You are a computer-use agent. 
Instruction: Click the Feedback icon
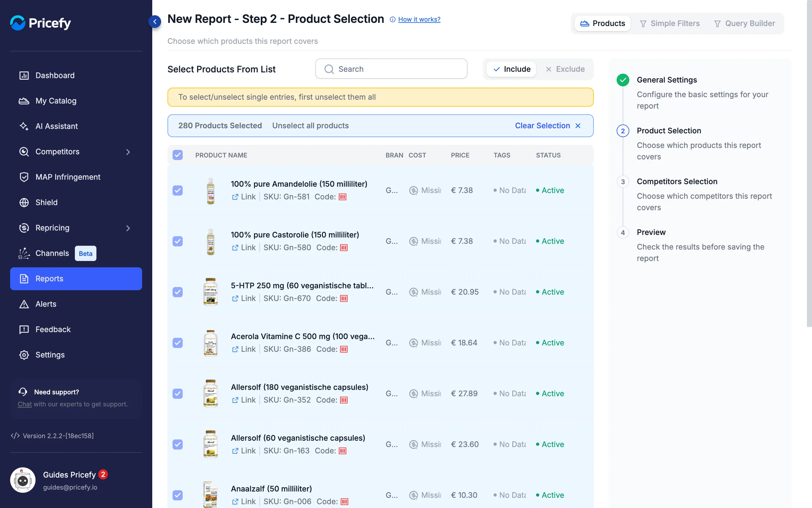(24, 330)
